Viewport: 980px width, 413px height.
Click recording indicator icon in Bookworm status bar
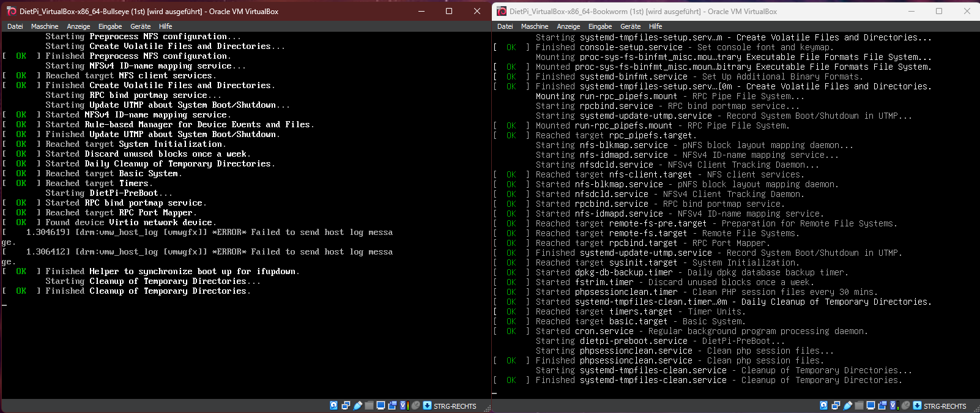(882, 405)
